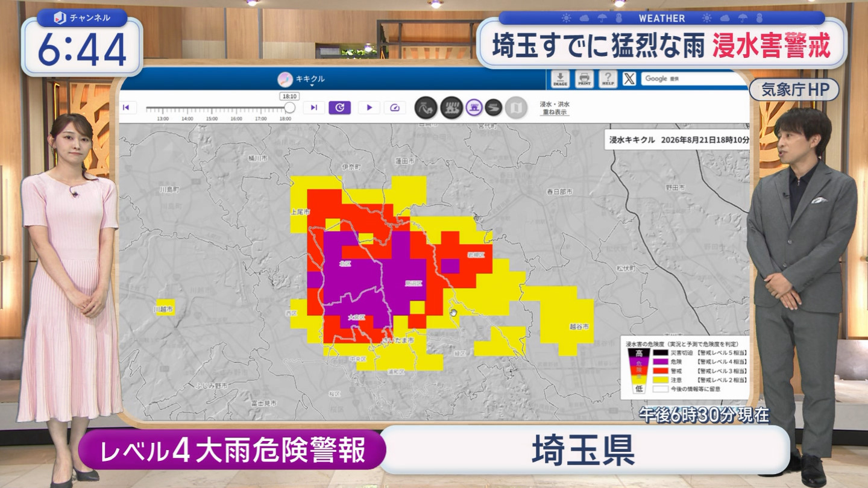Click the Google search field
Viewport: 868px width, 488px height.
(x=694, y=79)
